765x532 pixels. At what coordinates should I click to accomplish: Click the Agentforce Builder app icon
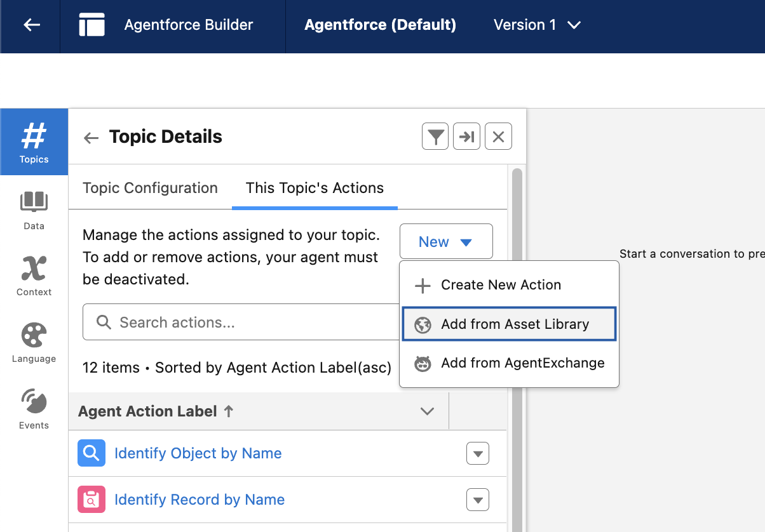tap(91, 25)
